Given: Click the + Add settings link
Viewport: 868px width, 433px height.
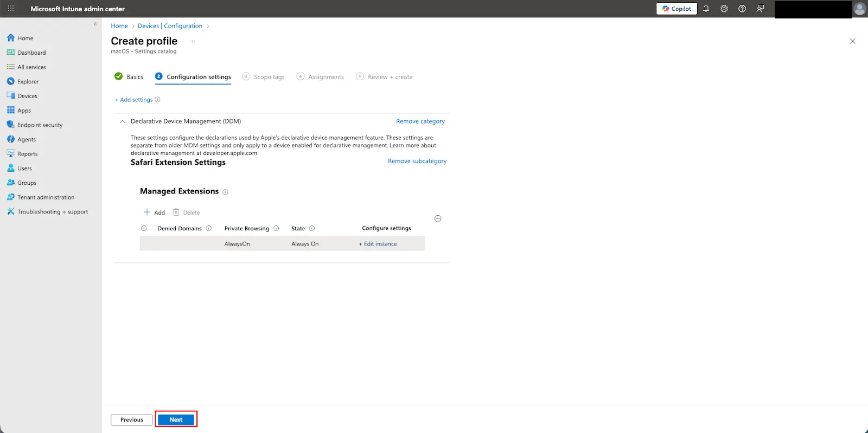Looking at the screenshot, I should [x=133, y=100].
